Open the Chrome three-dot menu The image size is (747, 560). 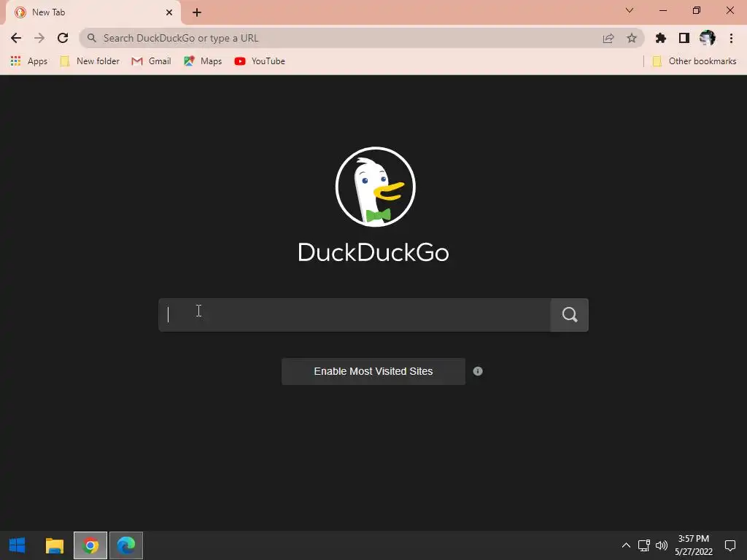pyautogui.click(x=731, y=38)
